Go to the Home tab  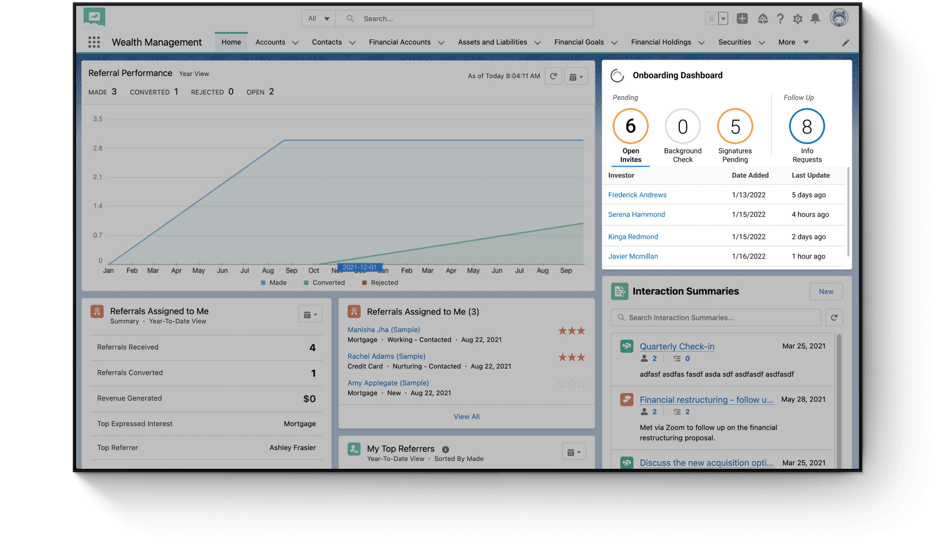click(231, 42)
